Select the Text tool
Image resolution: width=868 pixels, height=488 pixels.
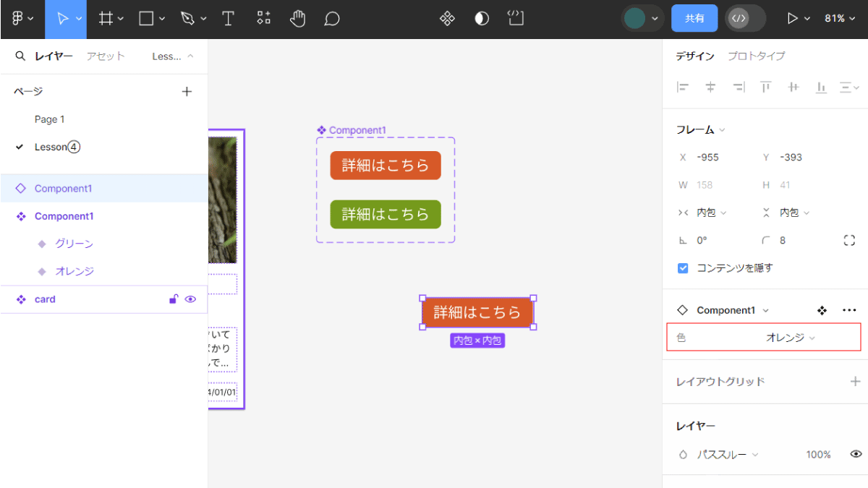(229, 19)
